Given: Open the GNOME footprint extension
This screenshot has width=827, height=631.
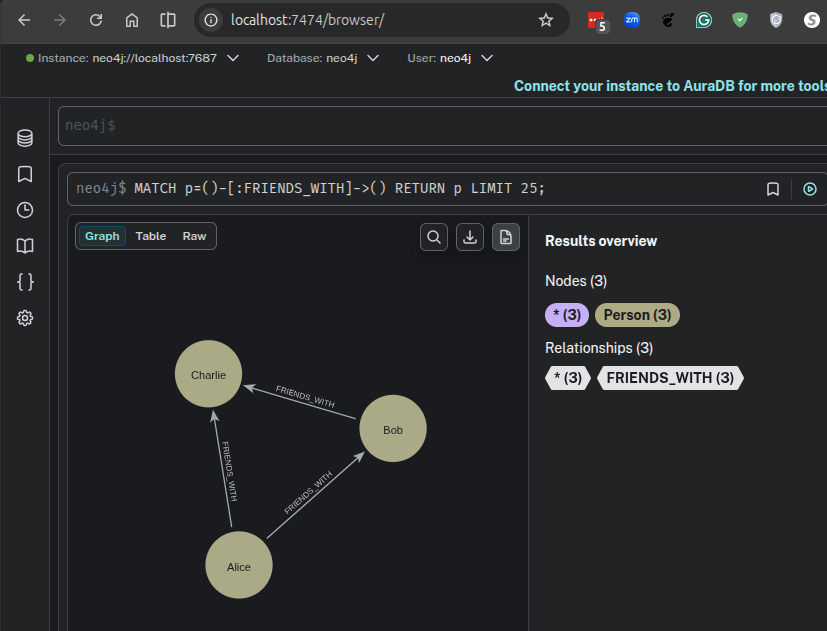Looking at the screenshot, I should coord(668,20).
